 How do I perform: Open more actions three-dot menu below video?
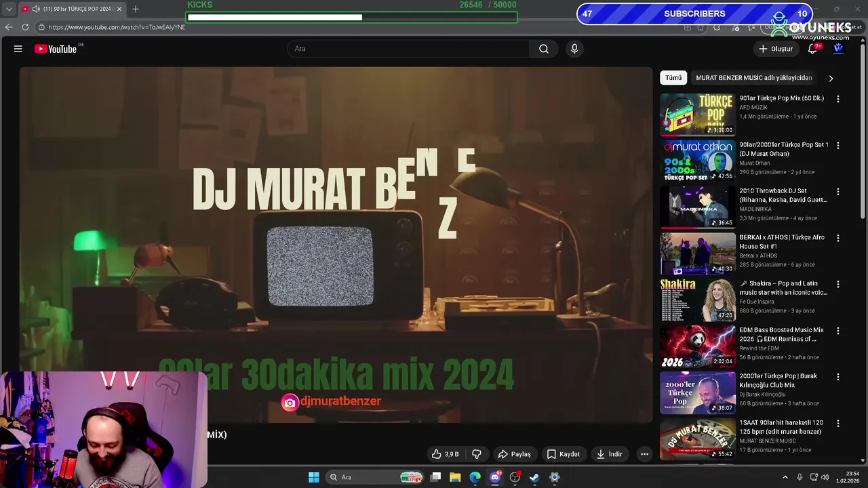point(645,454)
